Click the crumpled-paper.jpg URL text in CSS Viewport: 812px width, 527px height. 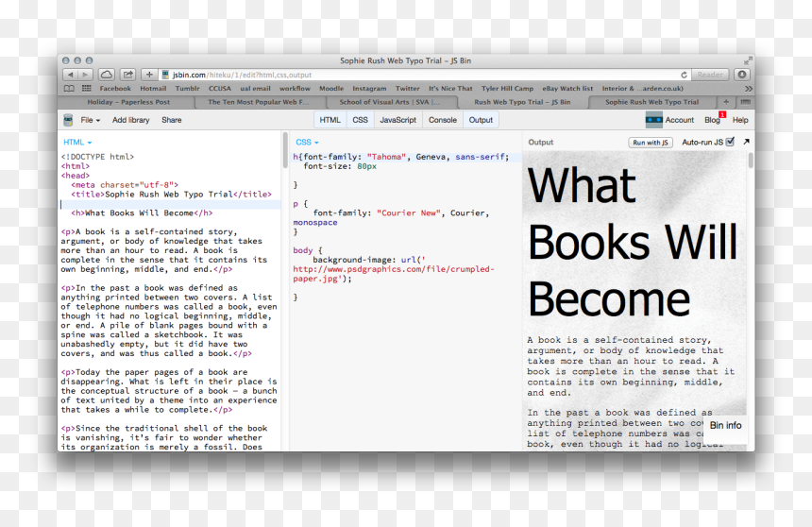point(394,274)
